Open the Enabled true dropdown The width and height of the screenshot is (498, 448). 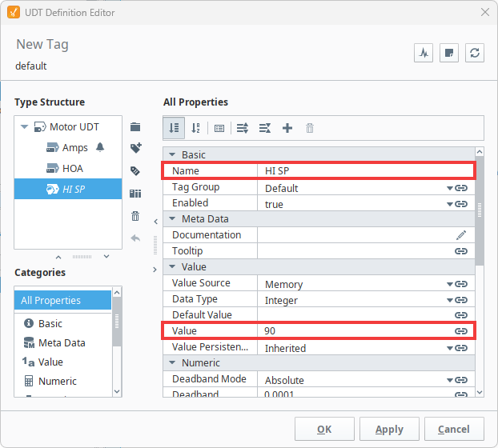pos(450,204)
